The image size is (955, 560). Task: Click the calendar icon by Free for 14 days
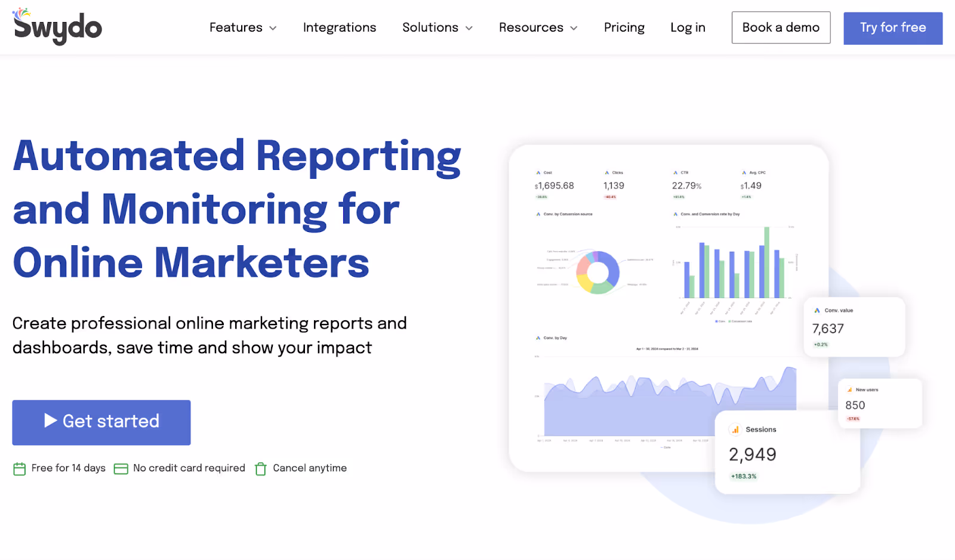click(19, 469)
